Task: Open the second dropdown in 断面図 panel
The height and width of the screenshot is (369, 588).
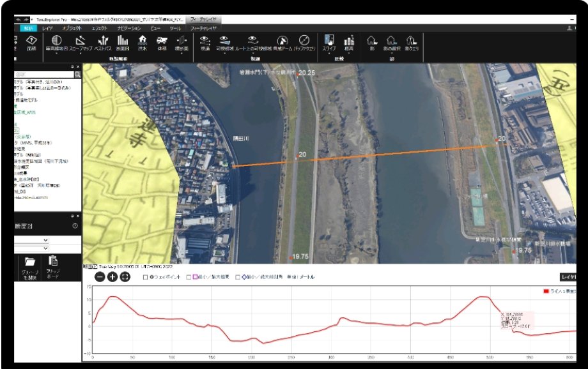Action: click(x=31, y=248)
